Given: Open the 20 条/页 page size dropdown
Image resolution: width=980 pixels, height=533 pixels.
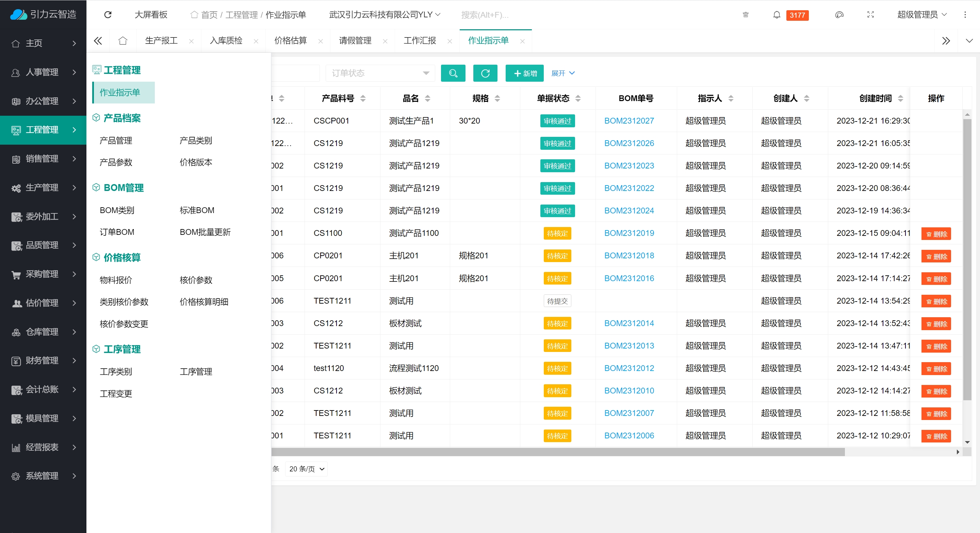Looking at the screenshot, I should click(306, 469).
